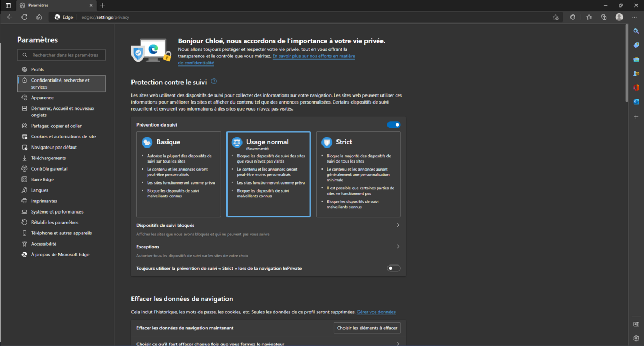Open Imprimantes settings section
The image size is (644, 346).
(x=61, y=201)
